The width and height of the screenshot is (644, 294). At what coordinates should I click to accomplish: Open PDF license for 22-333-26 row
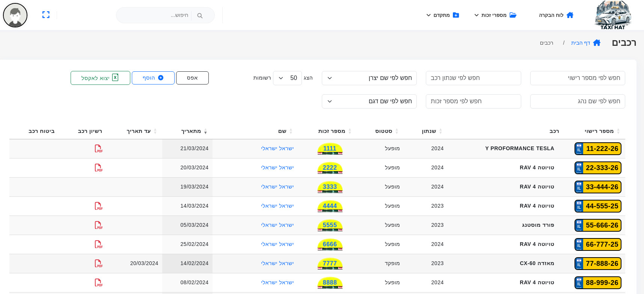(x=98, y=168)
